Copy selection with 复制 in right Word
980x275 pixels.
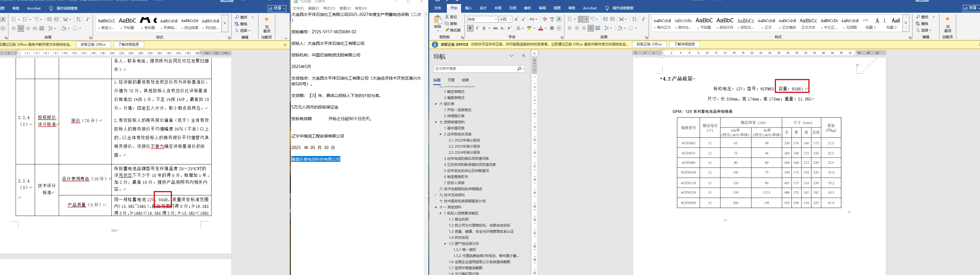click(451, 23)
